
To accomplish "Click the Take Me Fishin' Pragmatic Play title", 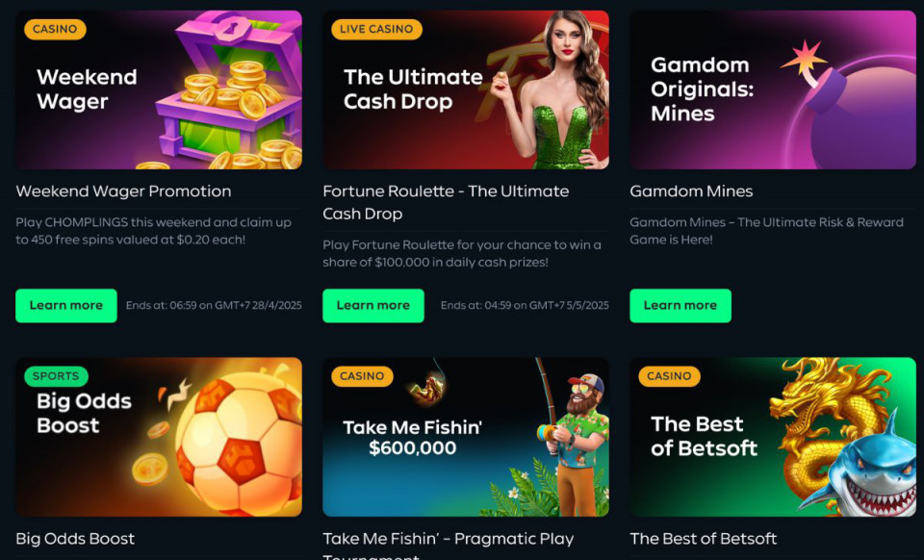I will 448,546.
